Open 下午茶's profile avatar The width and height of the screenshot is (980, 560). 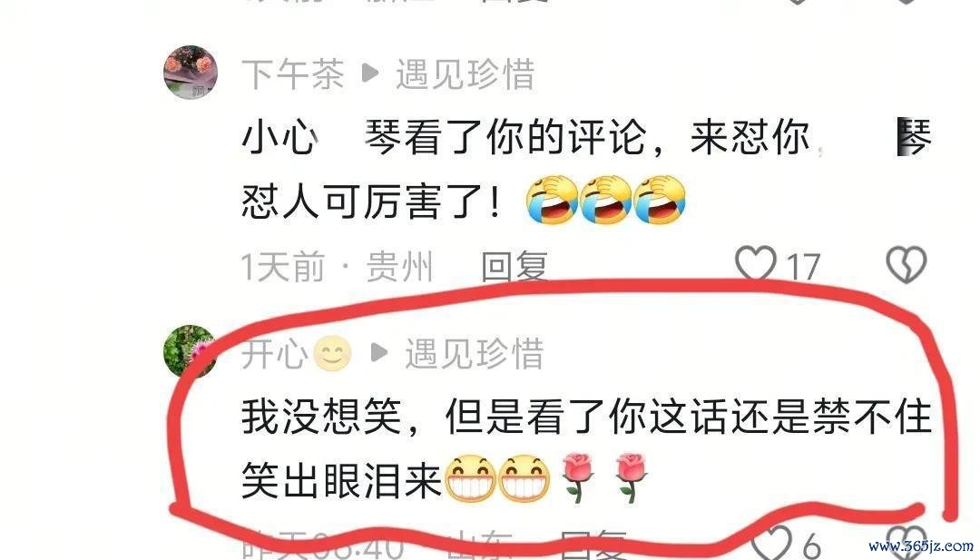pyautogui.click(x=191, y=73)
